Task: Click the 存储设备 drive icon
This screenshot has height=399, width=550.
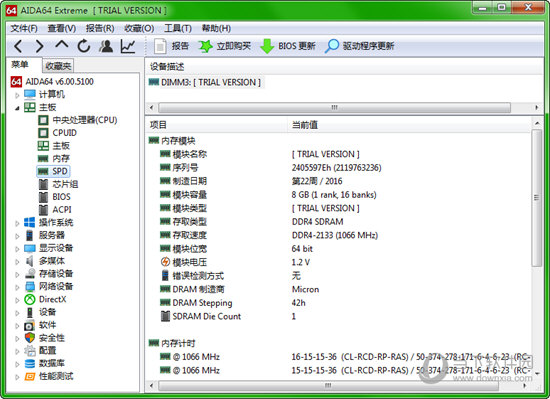Action: (29, 273)
